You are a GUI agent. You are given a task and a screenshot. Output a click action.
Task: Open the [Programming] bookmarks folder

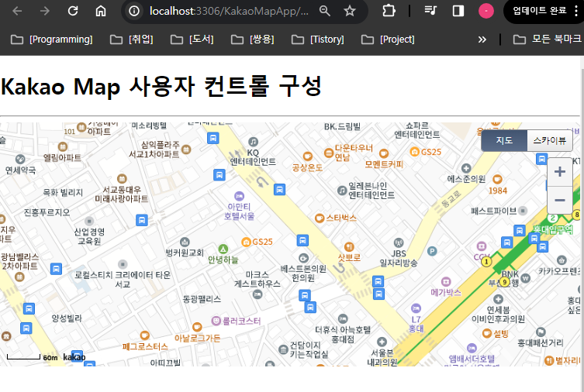point(51,39)
